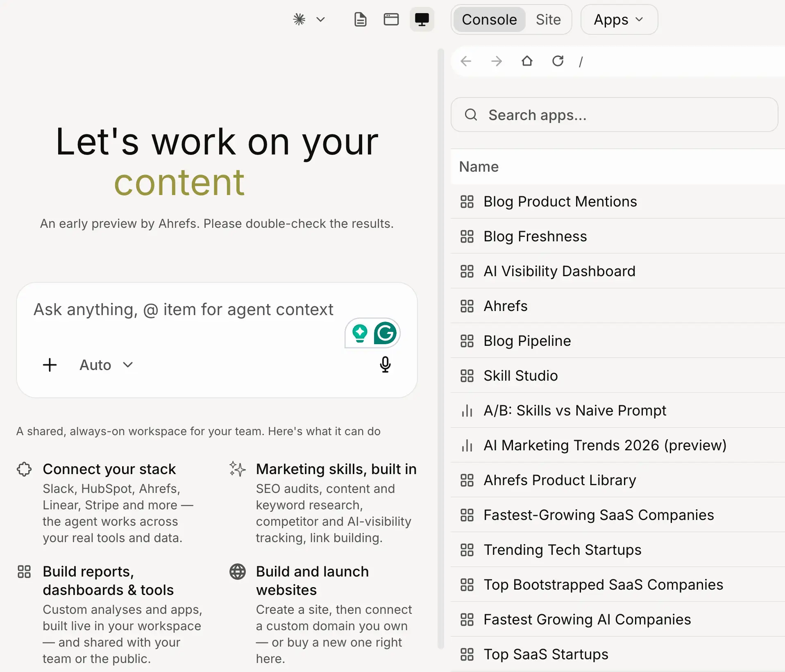This screenshot has width=785, height=672.
Task: Click Build reports, dashboards & tools heading
Action: point(108,581)
